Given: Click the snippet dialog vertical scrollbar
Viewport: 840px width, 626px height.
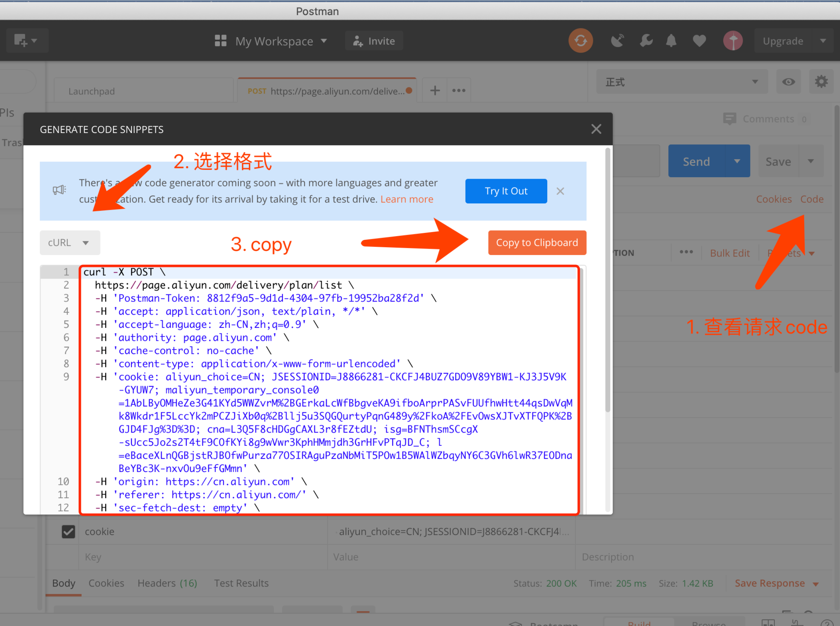Looking at the screenshot, I should pos(608,280).
